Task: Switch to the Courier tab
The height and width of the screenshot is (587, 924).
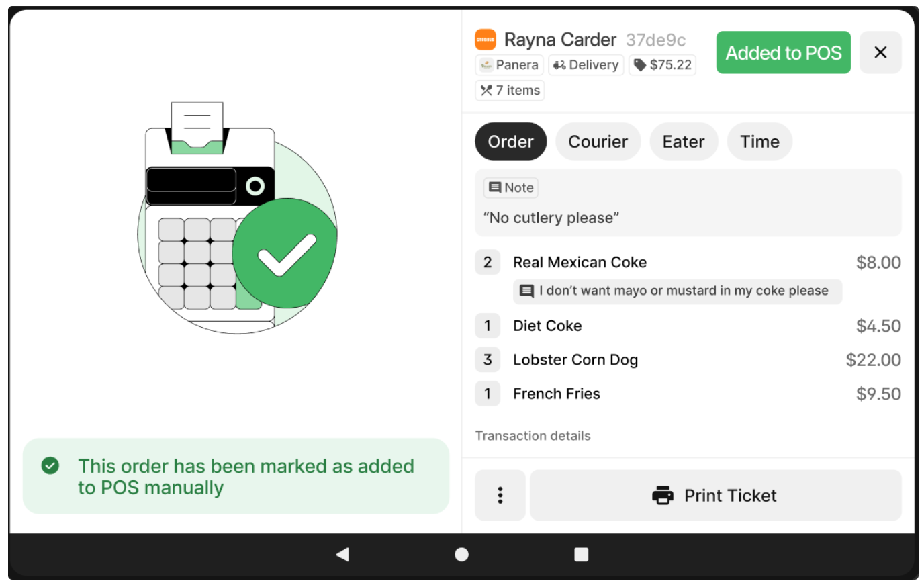Action: (598, 142)
